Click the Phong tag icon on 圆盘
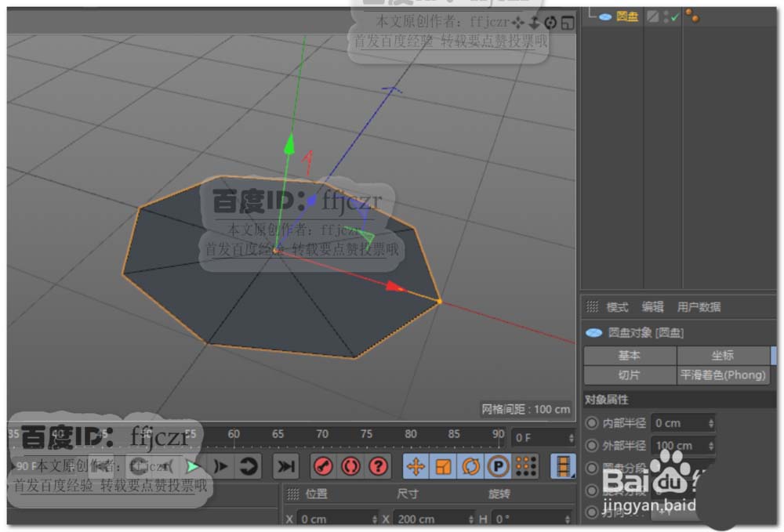The image size is (784, 532). [692, 15]
